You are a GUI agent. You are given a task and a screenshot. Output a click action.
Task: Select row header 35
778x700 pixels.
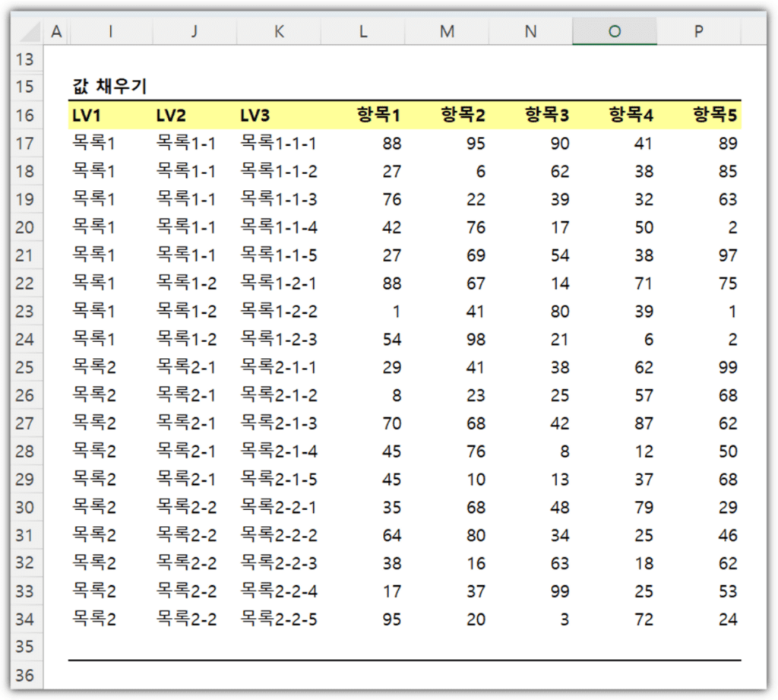tap(27, 647)
